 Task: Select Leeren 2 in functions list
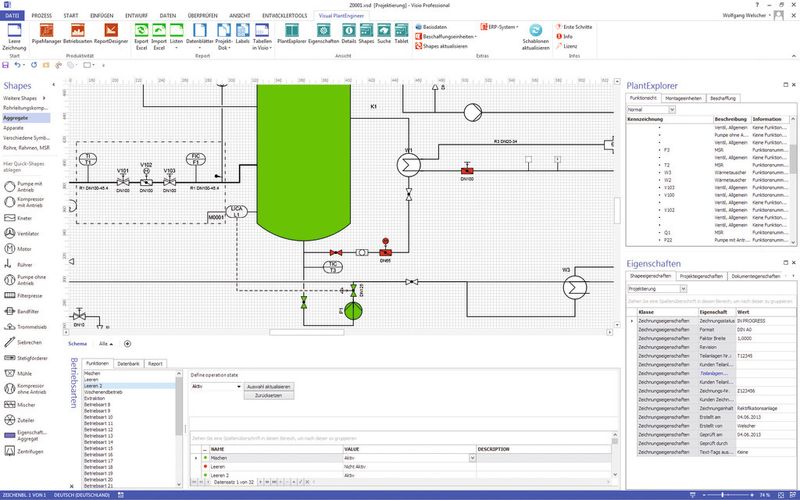point(129,386)
